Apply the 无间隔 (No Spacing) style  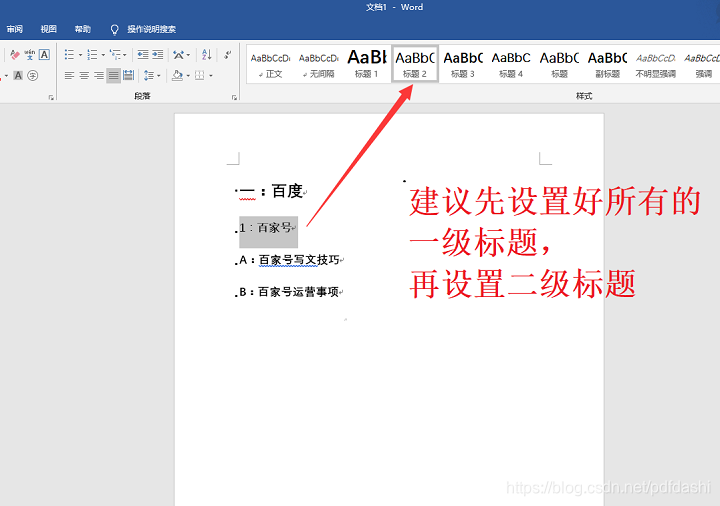(318, 64)
